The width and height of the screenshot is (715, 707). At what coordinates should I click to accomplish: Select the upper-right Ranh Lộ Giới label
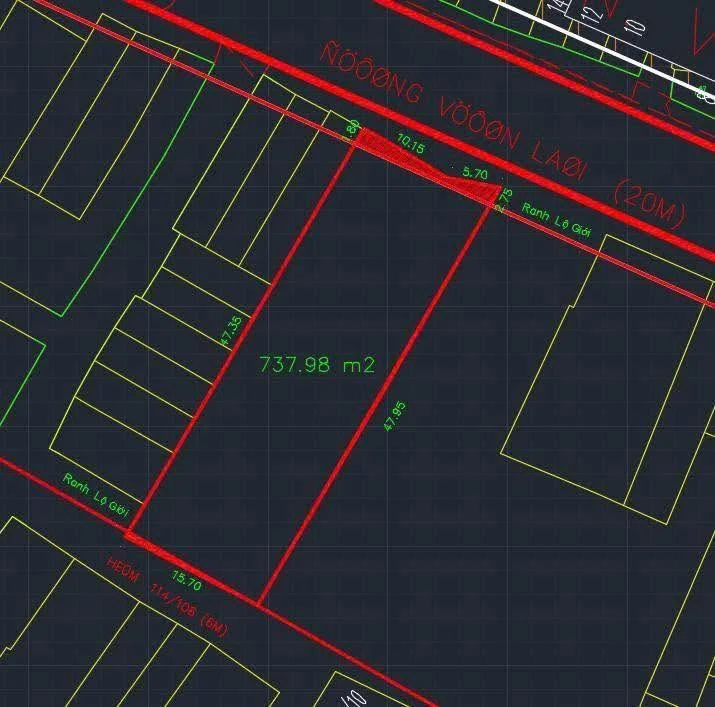coord(556,220)
